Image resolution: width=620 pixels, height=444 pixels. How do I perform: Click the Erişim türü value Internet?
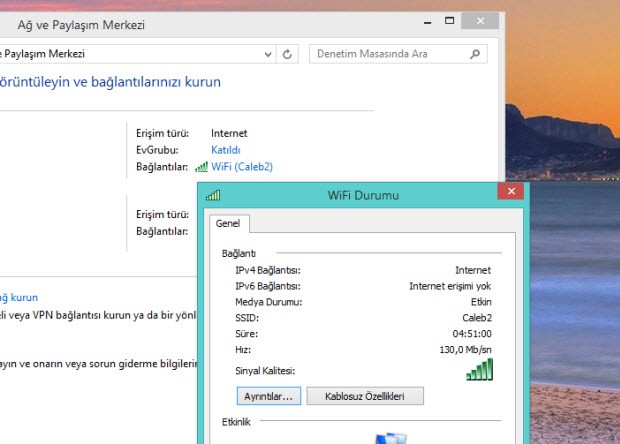(229, 133)
